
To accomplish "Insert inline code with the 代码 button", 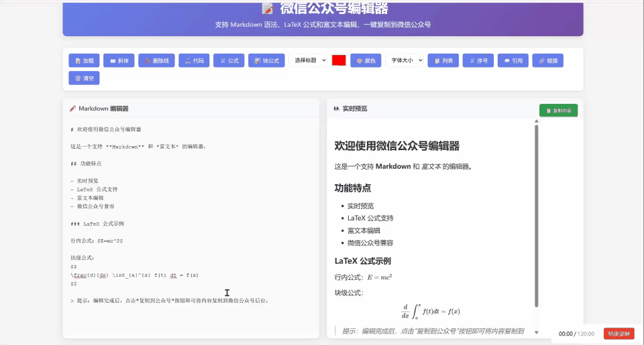I will coord(194,61).
